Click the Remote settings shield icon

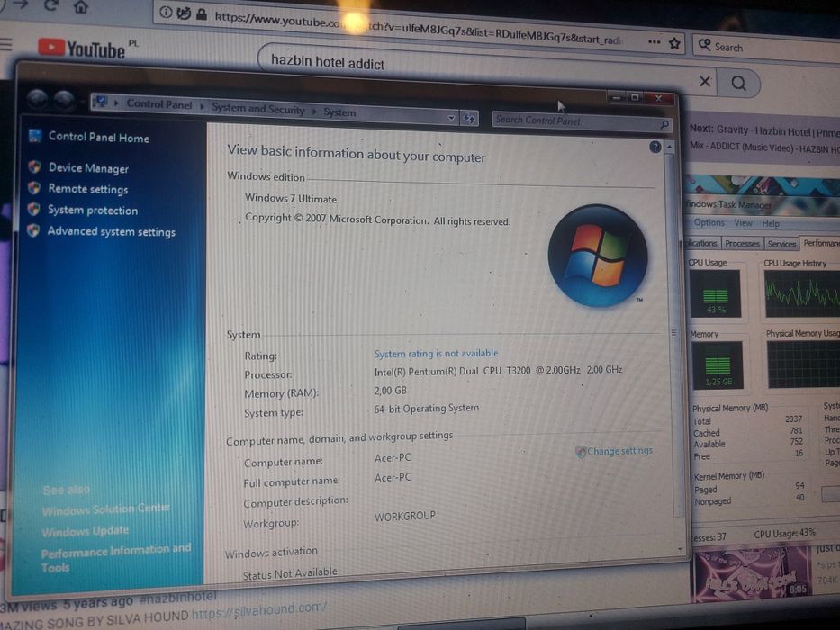(34, 187)
